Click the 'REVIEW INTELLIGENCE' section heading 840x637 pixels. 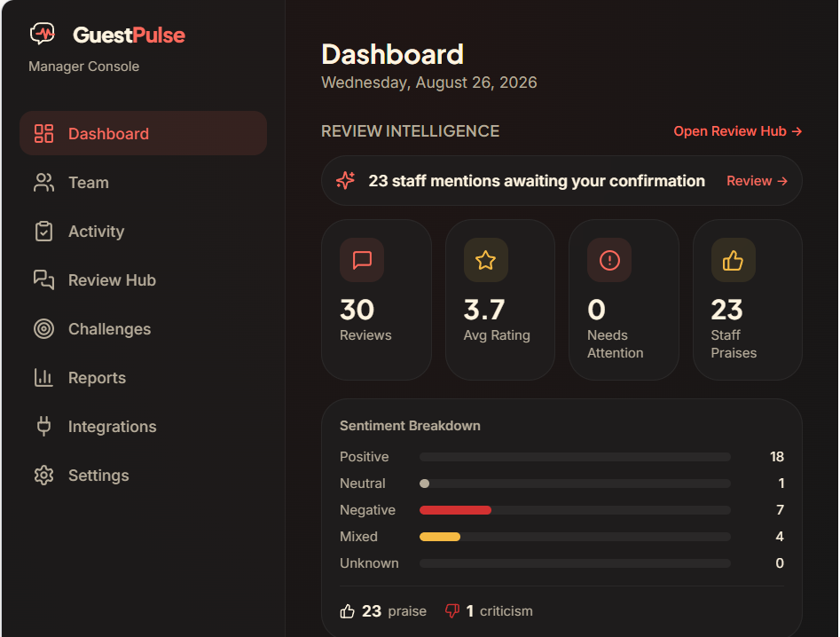pyautogui.click(x=411, y=131)
